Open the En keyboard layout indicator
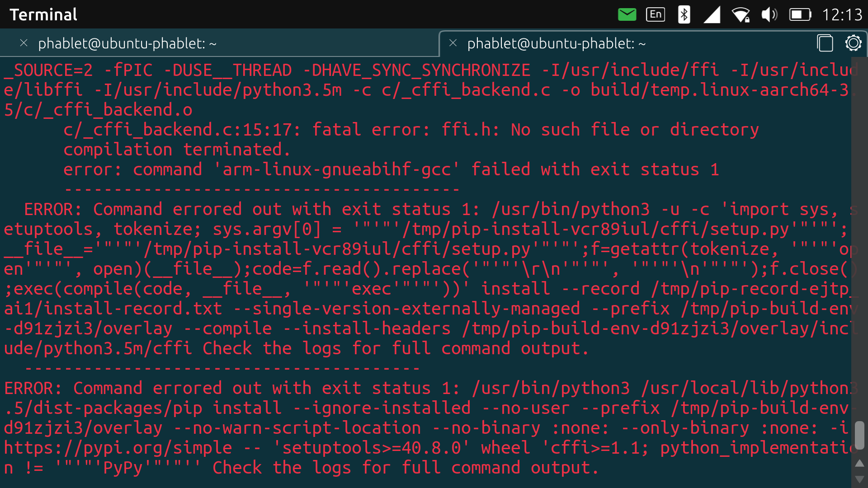868x488 pixels. click(x=656, y=14)
